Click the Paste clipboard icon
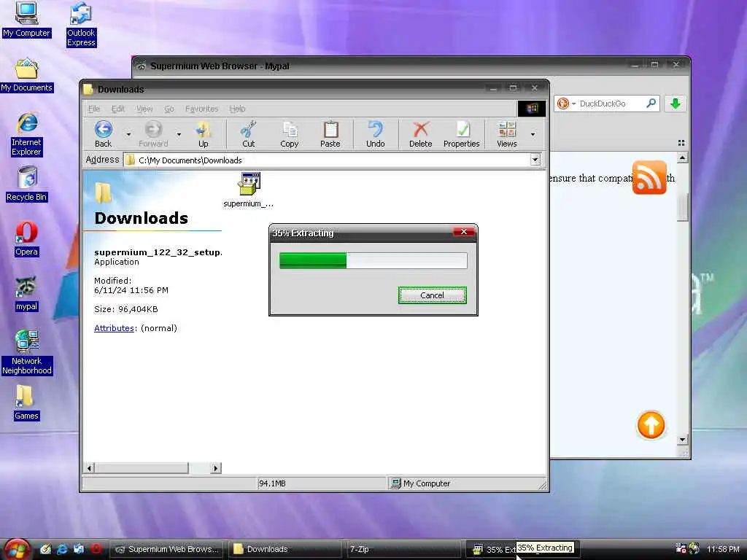The image size is (747, 560). [x=330, y=134]
